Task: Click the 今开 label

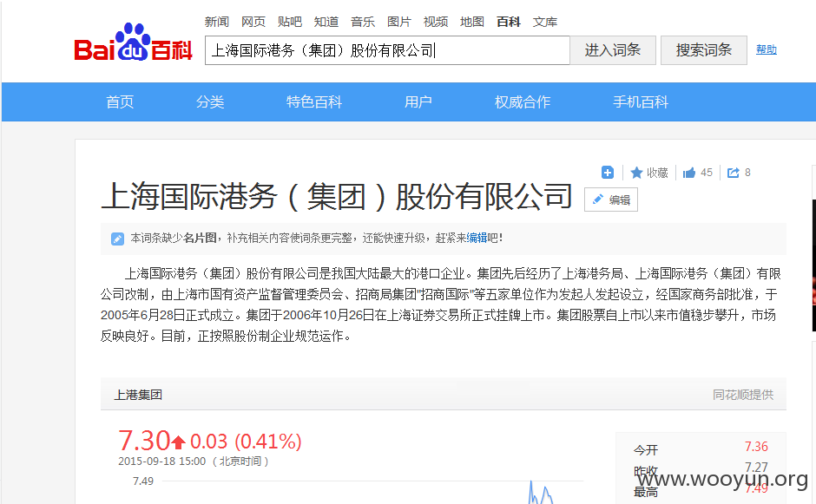Action: [646, 450]
